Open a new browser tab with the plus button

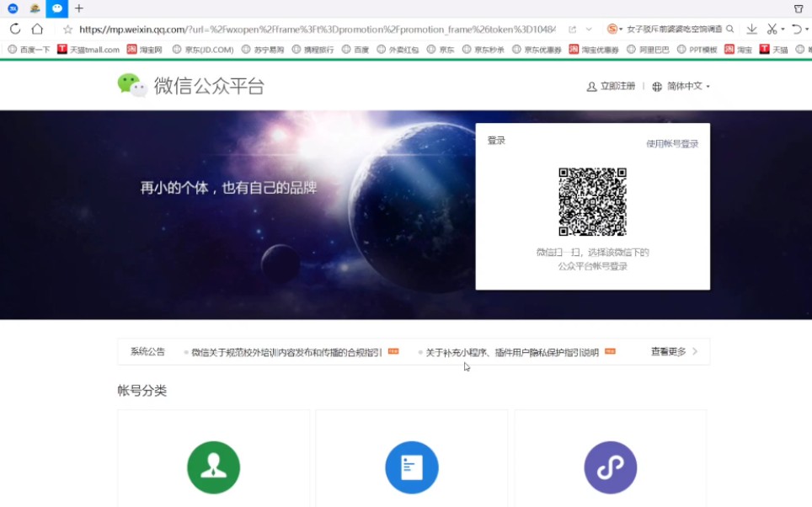pos(78,8)
